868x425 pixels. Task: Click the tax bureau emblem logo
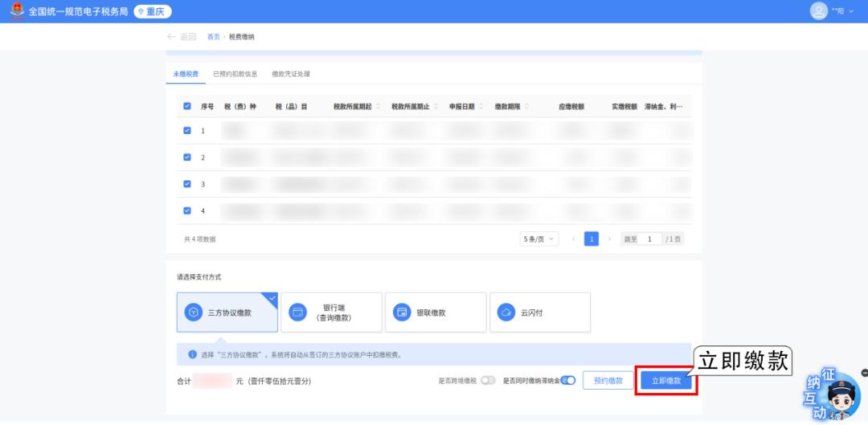point(17,11)
